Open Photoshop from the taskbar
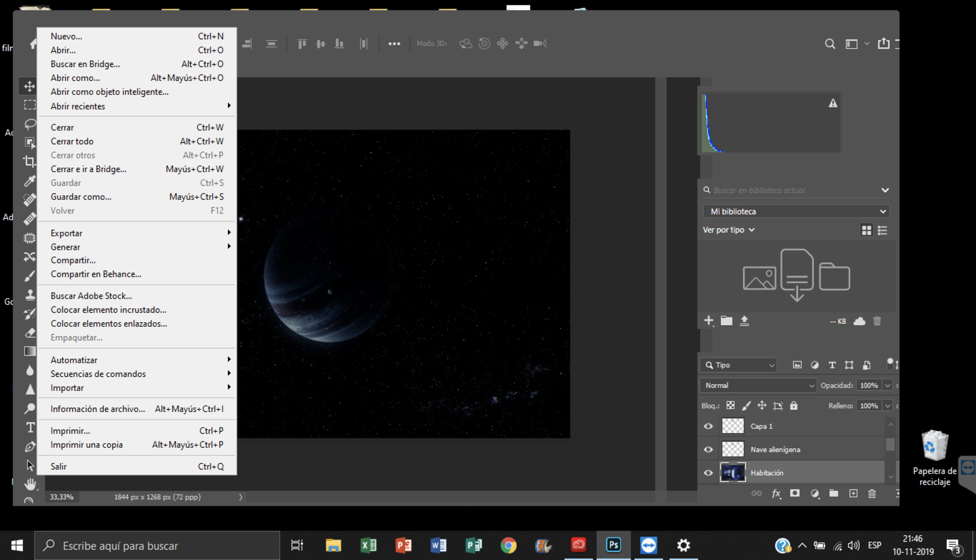This screenshot has height=560, width=976. click(613, 545)
